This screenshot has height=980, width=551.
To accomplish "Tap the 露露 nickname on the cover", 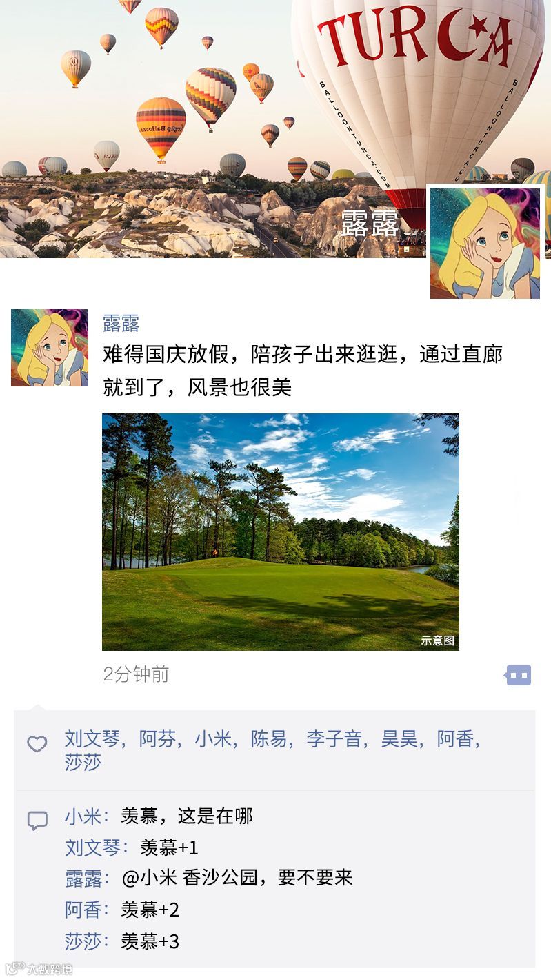I will click(x=370, y=225).
